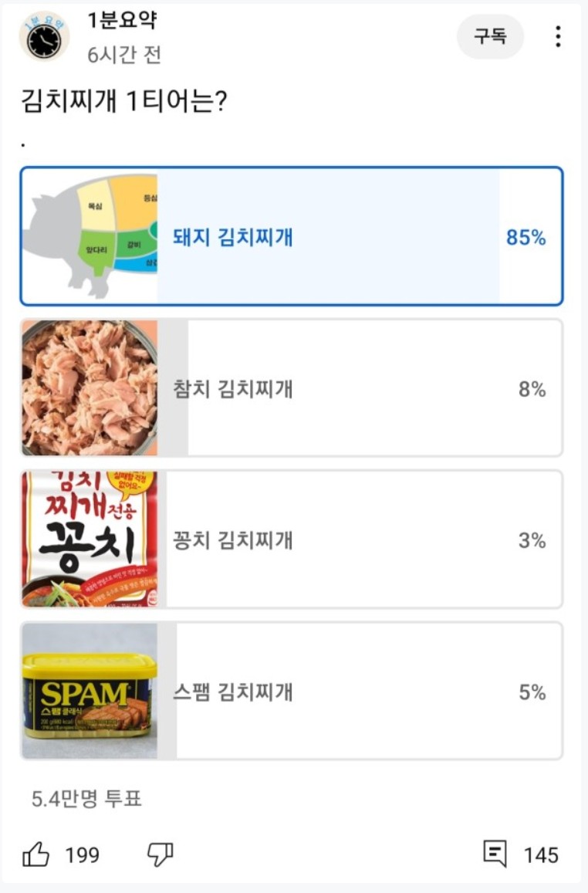Viewport: 588px width, 893px height.
Task: Click the 구독 subscribe button
Action: point(490,36)
